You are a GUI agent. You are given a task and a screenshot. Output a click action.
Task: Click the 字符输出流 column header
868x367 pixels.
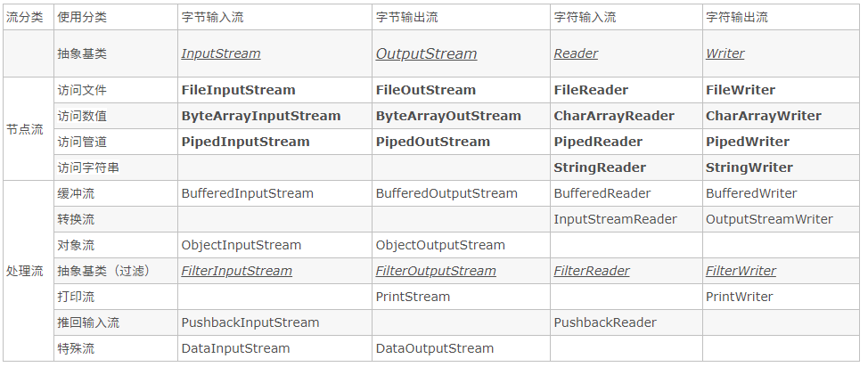pos(737,17)
